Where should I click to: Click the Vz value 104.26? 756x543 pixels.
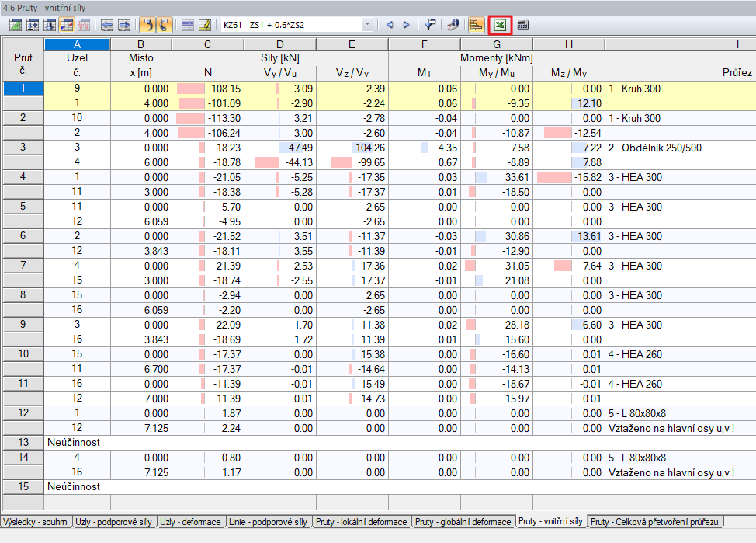click(x=370, y=148)
